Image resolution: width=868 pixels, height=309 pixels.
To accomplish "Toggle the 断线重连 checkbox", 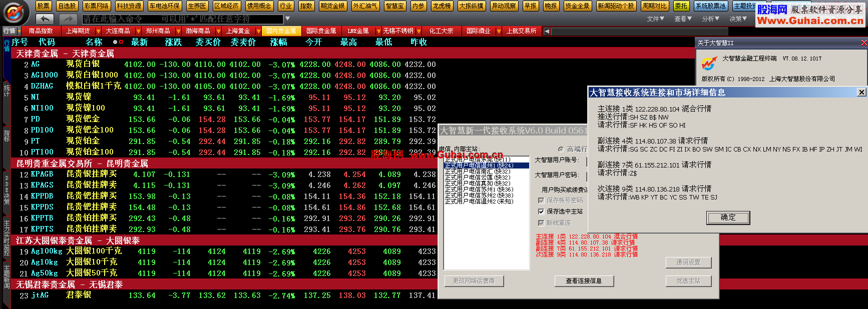I will tap(541, 223).
